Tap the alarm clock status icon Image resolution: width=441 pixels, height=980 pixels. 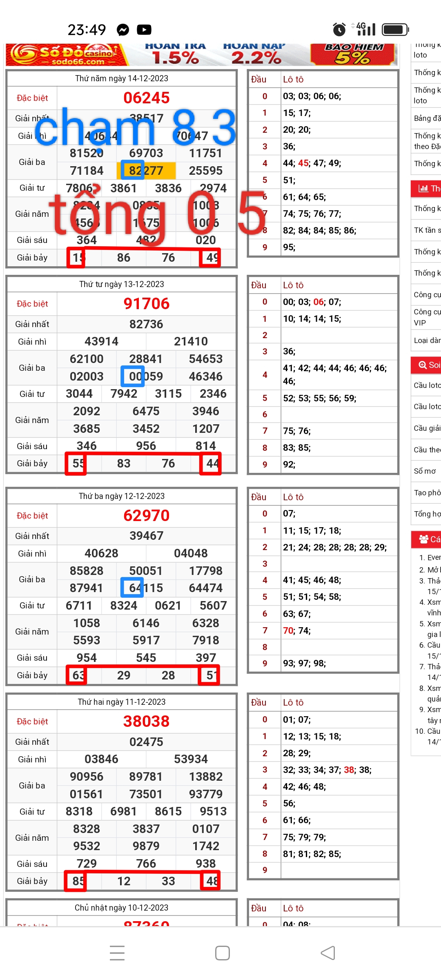(x=339, y=29)
